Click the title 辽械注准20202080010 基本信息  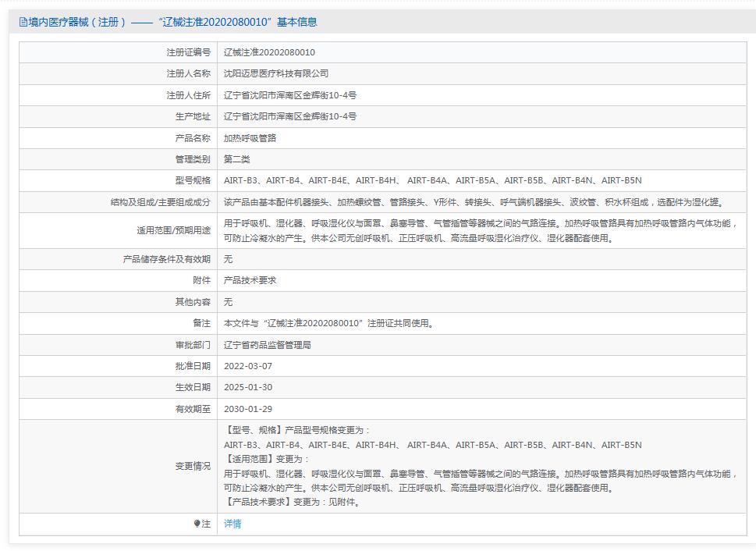pyautogui.click(x=184, y=23)
